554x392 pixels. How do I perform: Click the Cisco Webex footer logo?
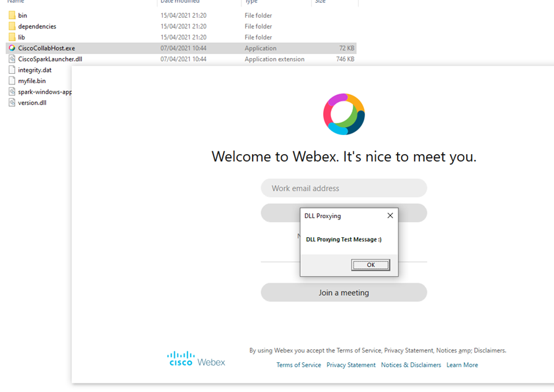(196, 358)
